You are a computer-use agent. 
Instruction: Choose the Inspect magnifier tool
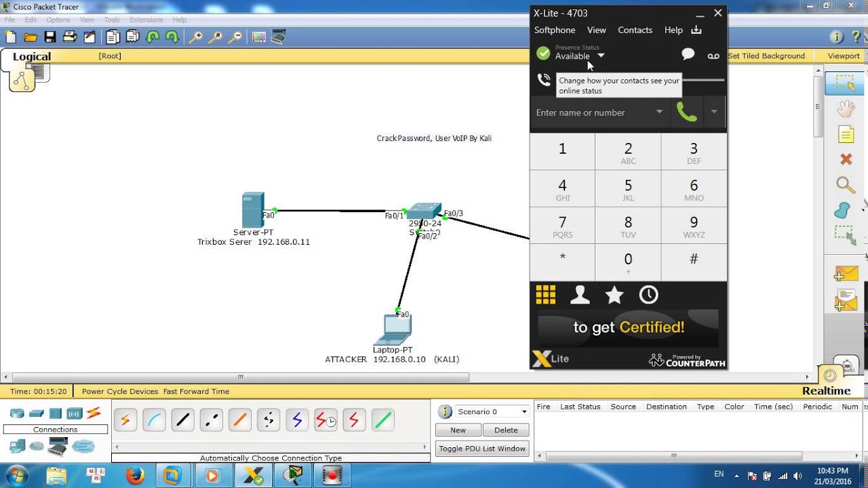845,184
